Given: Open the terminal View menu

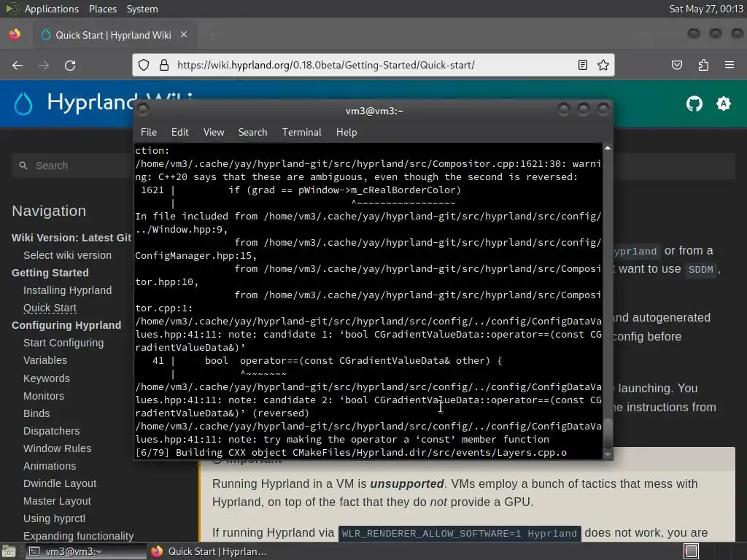Looking at the screenshot, I should (214, 133).
